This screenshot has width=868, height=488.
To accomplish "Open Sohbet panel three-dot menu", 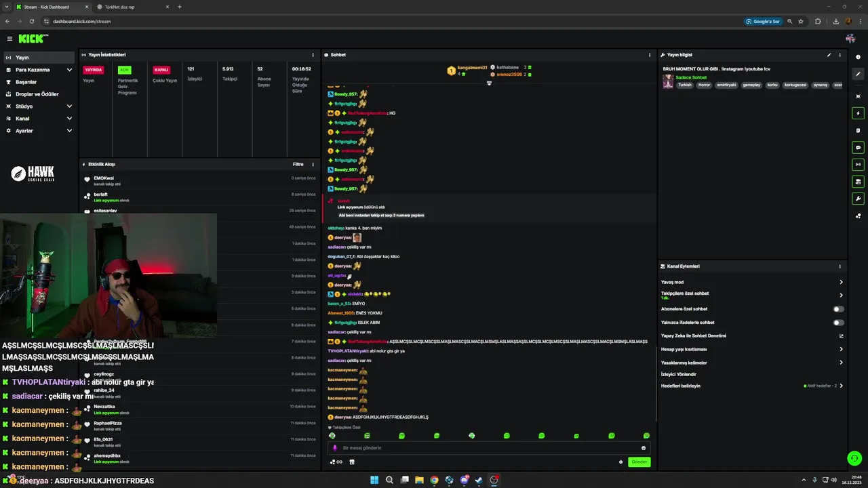I will [650, 55].
